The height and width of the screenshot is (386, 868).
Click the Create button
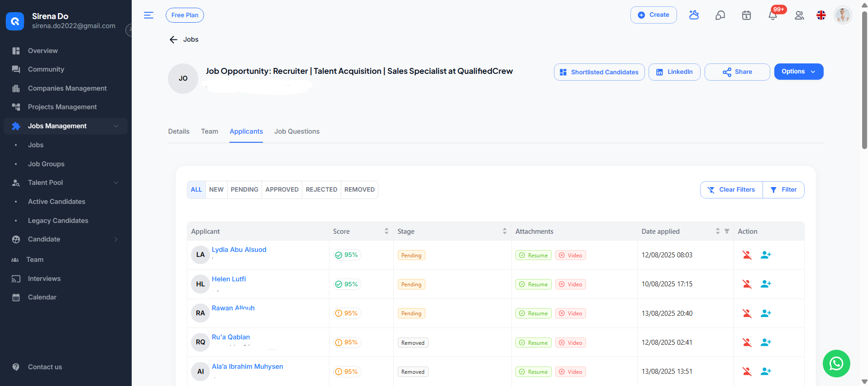tap(653, 15)
